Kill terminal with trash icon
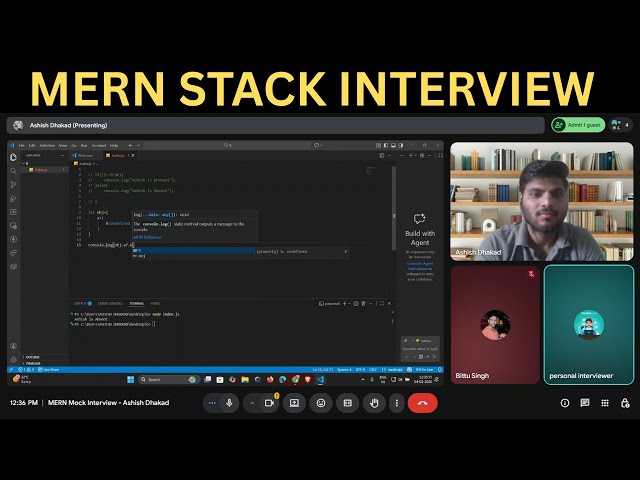Screen dimensions: 640x480 [x=363, y=304]
